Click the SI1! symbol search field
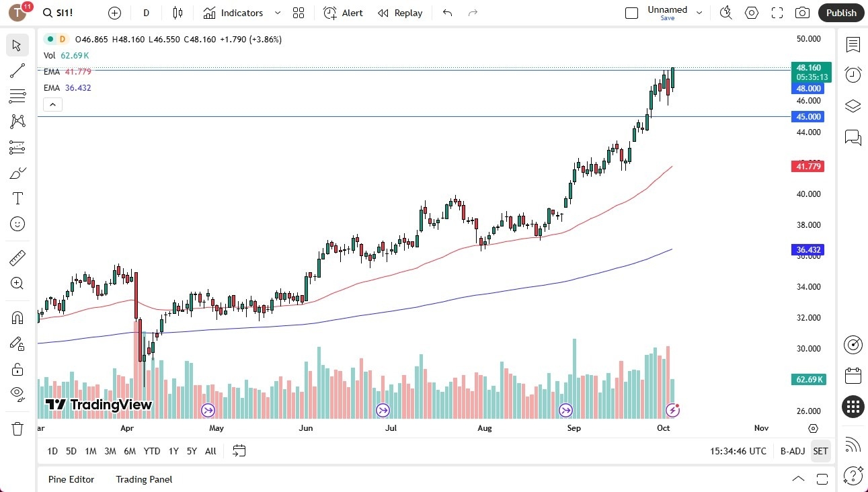The width and height of the screenshot is (868, 492). [x=58, y=13]
